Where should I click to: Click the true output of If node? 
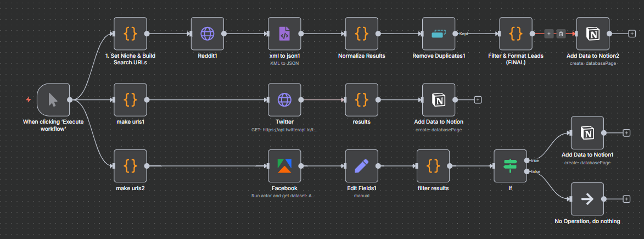pos(527,160)
